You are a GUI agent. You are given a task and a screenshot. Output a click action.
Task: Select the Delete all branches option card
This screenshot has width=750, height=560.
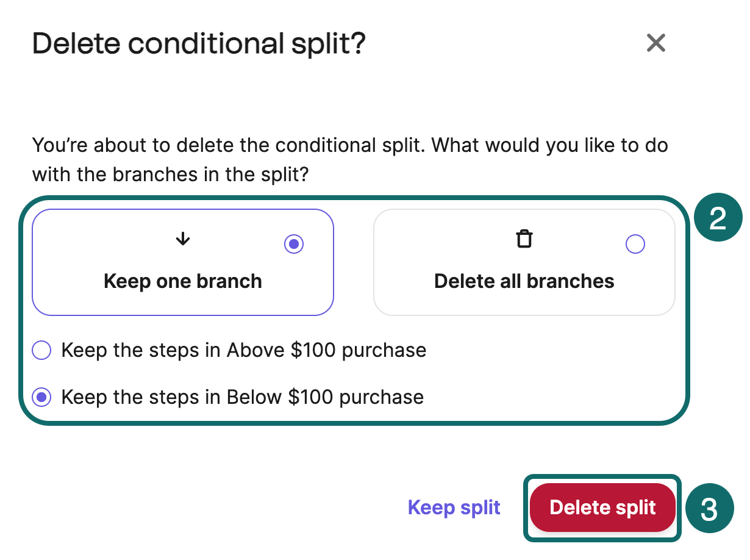(x=524, y=262)
